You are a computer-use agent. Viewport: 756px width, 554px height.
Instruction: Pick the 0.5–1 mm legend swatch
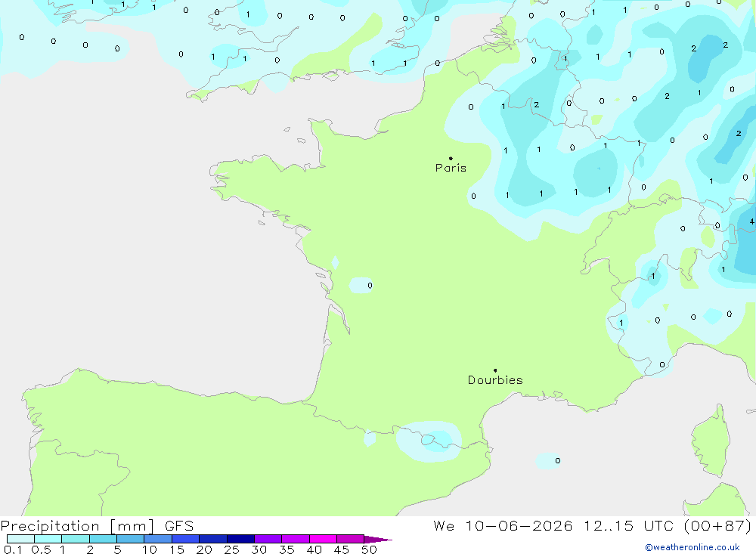click(x=48, y=539)
